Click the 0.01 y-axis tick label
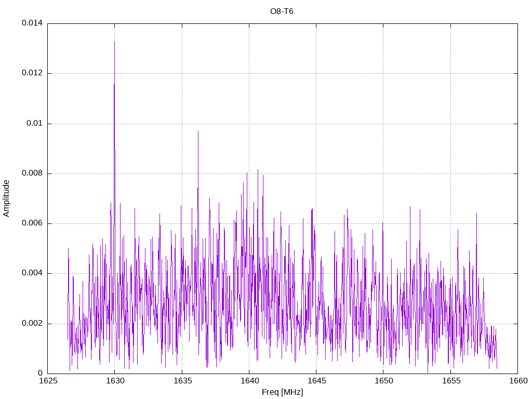Viewport: 532px width, 399px height. 34,124
